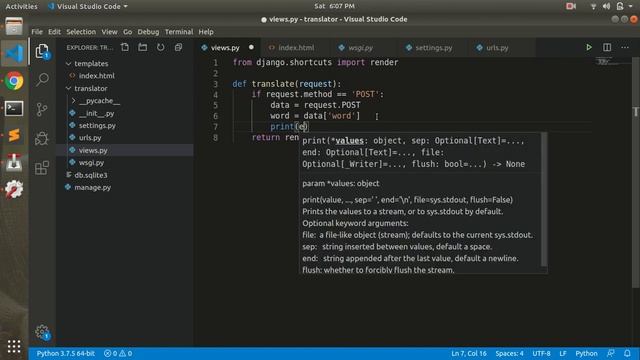
Task: Open the clock showing Sat 6:07 PM
Action: click(x=334, y=6)
